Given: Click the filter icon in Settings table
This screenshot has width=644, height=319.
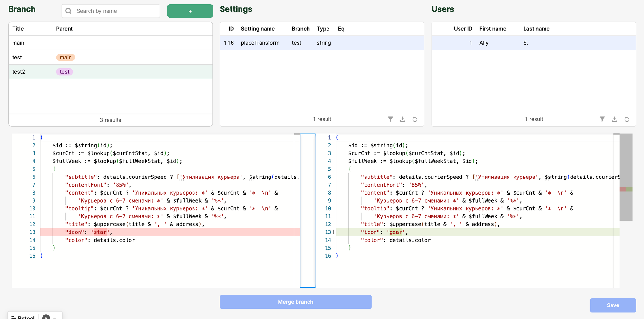Looking at the screenshot, I should 390,119.
